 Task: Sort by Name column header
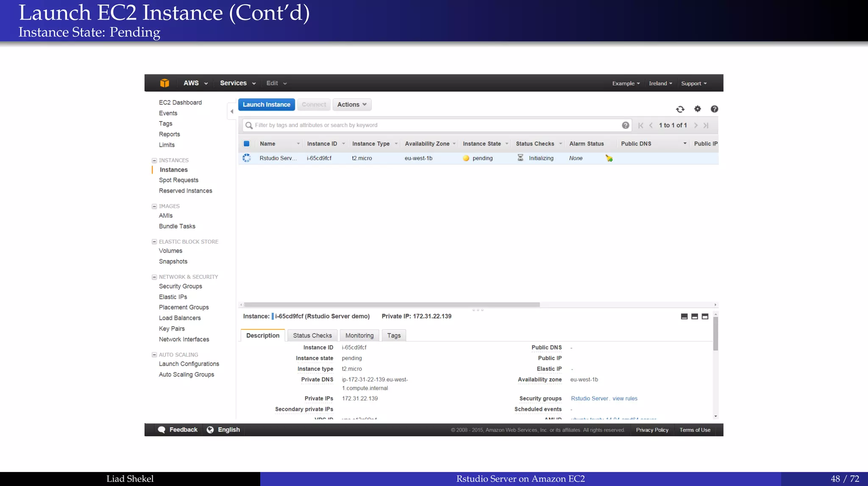[x=267, y=144]
